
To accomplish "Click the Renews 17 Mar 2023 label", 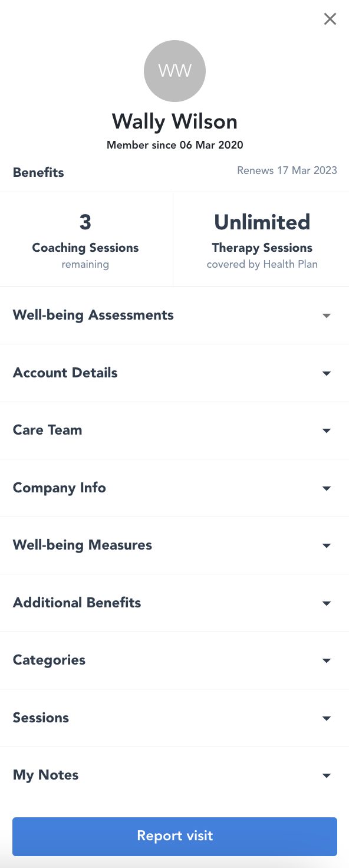I will [x=287, y=170].
